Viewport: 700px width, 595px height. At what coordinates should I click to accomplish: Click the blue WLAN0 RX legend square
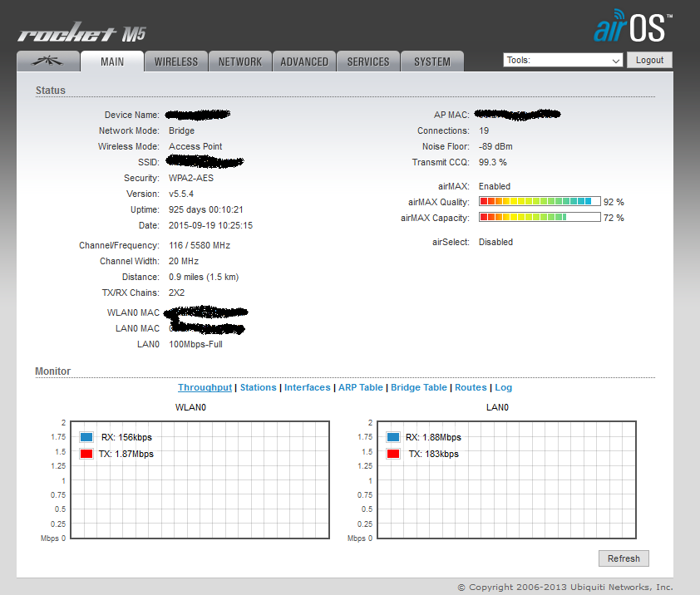86,437
